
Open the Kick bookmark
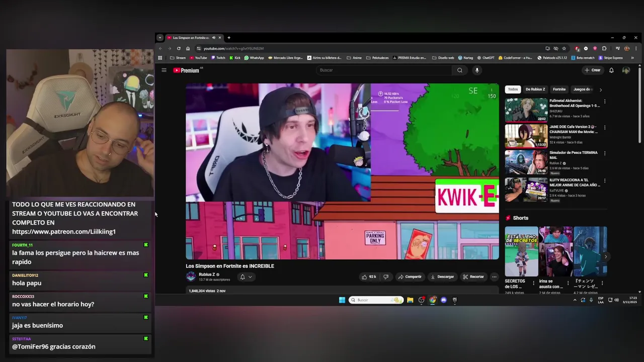pos(235,58)
